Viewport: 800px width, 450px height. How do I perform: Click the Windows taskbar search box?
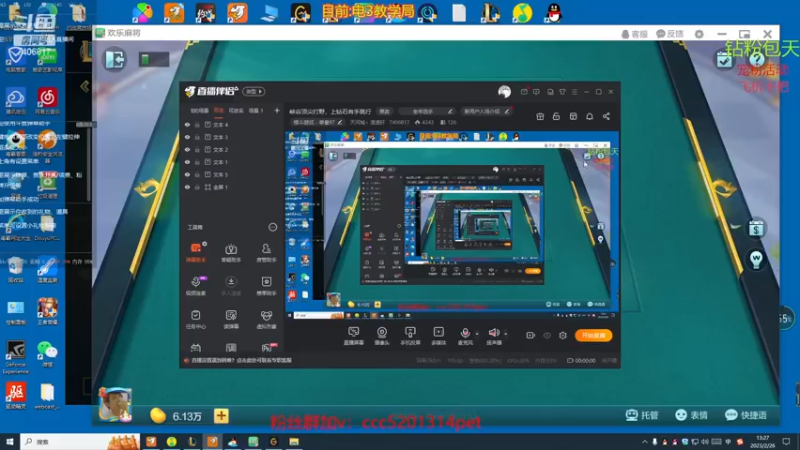80,442
